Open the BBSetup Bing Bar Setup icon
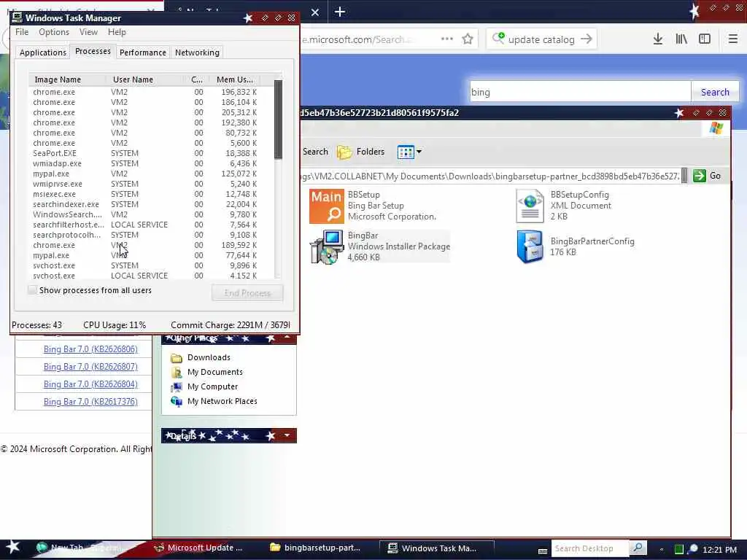The image size is (747, 560). coord(326,206)
